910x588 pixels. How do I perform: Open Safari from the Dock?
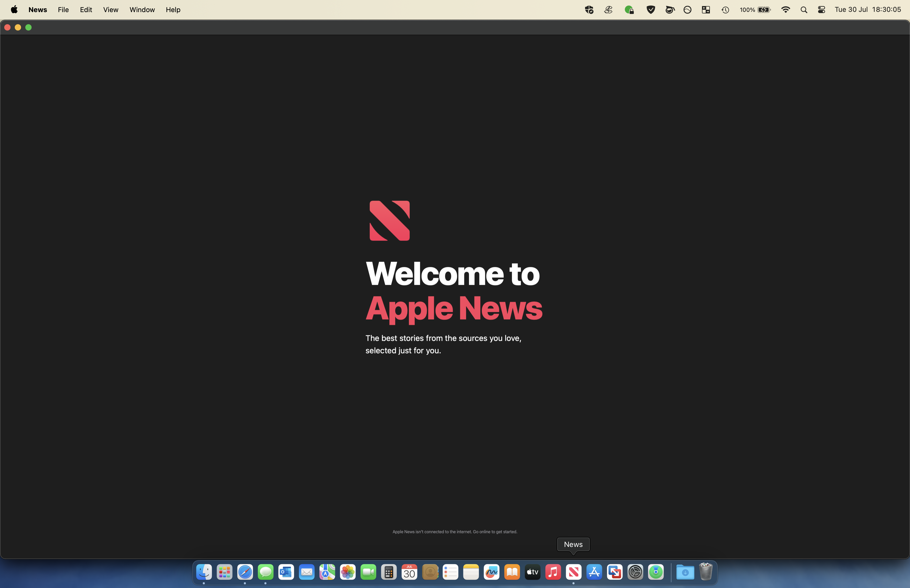(x=245, y=572)
